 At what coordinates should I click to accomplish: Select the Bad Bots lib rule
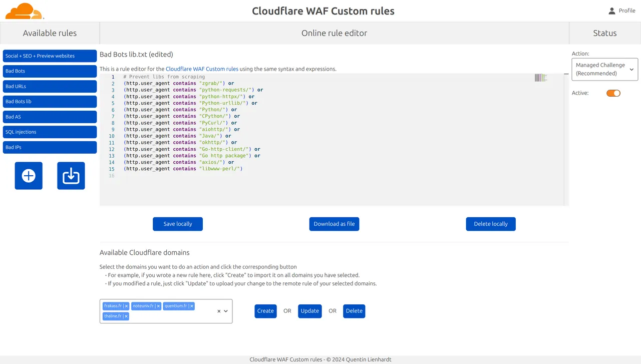click(x=50, y=102)
